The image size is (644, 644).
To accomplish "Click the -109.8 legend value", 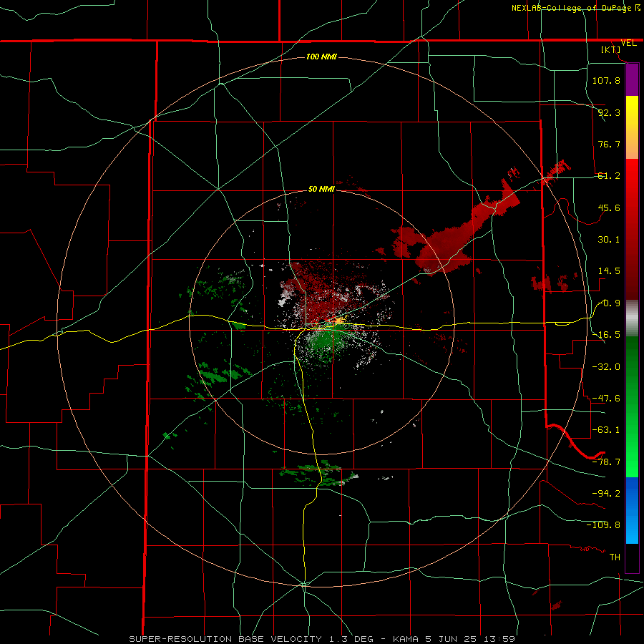I will click(603, 525).
